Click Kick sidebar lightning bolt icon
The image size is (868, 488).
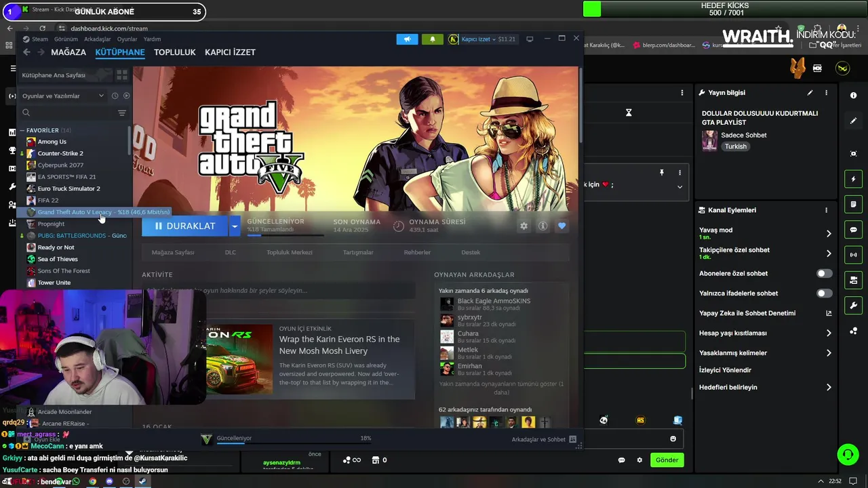[x=853, y=179]
